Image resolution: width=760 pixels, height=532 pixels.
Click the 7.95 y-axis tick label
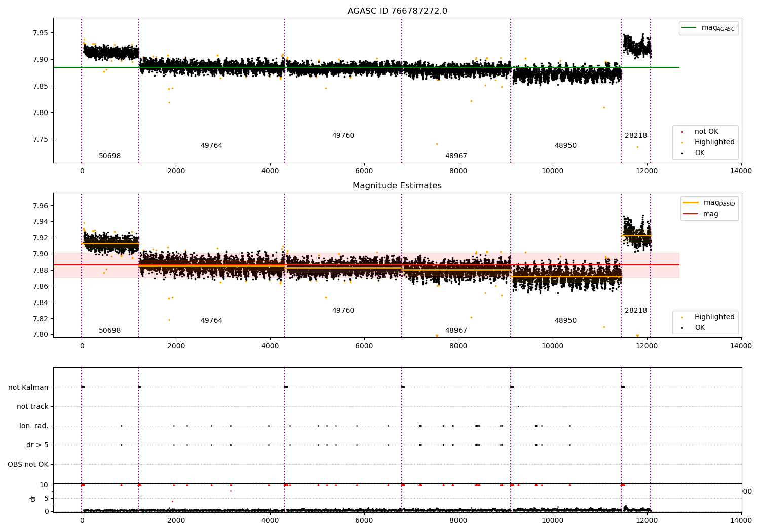[x=41, y=33]
